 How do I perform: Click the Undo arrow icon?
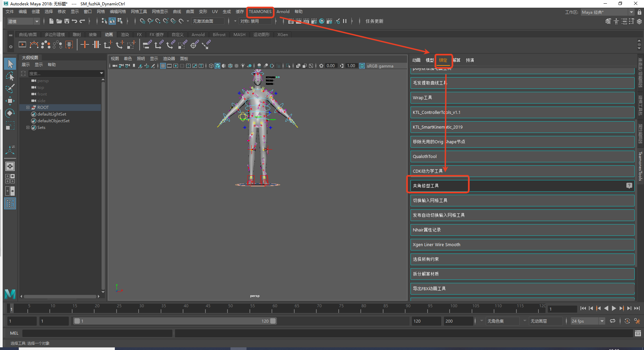[74, 21]
